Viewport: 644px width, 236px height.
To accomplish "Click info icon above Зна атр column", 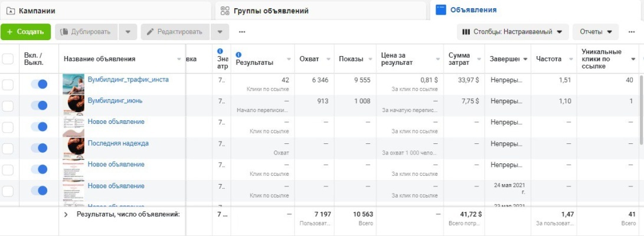I will 220,51.
